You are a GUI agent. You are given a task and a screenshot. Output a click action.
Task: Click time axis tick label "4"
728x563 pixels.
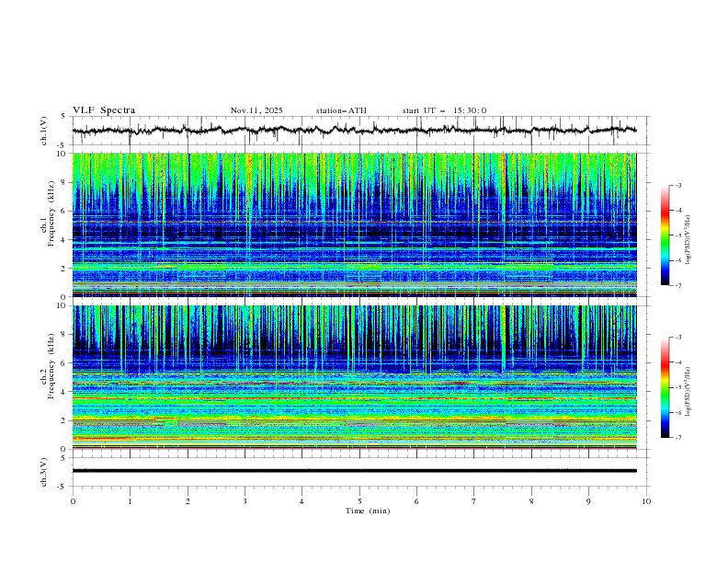[x=301, y=501]
